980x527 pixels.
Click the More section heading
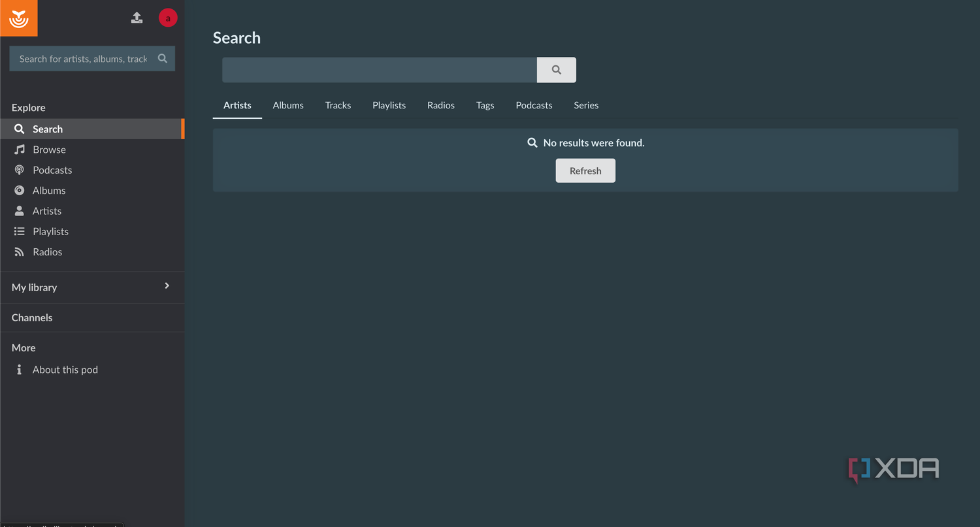point(24,348)
